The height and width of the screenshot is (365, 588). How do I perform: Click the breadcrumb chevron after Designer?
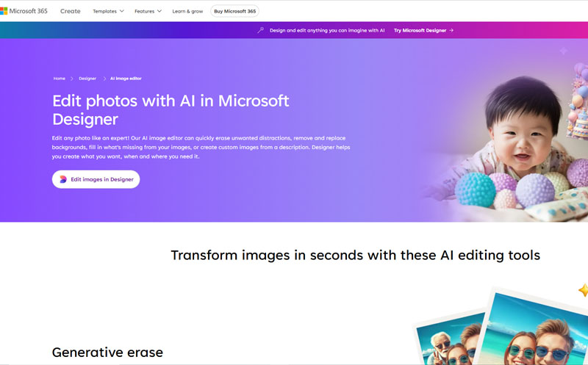(104, 79)
